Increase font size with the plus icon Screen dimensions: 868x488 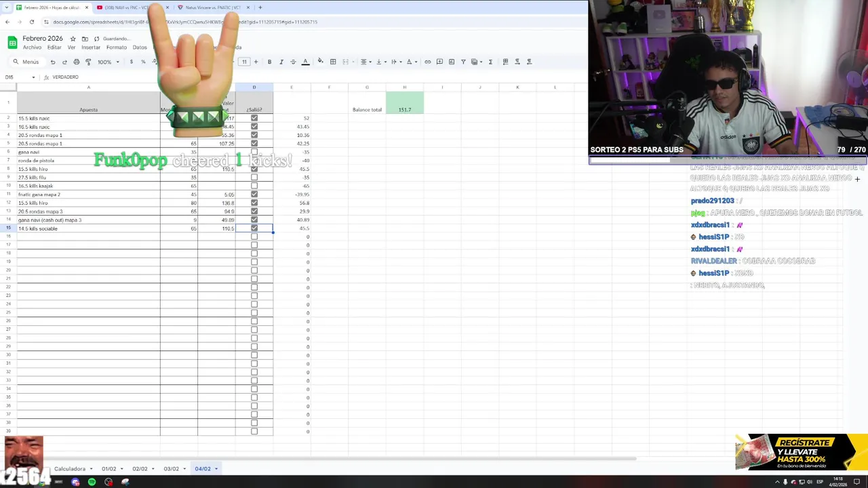tap(256, 62)
